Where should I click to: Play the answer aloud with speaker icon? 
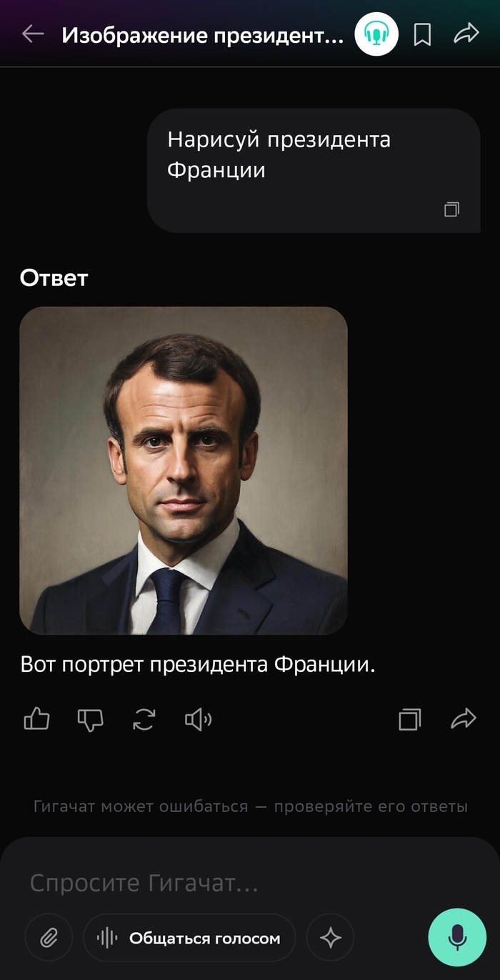[198, 719]
